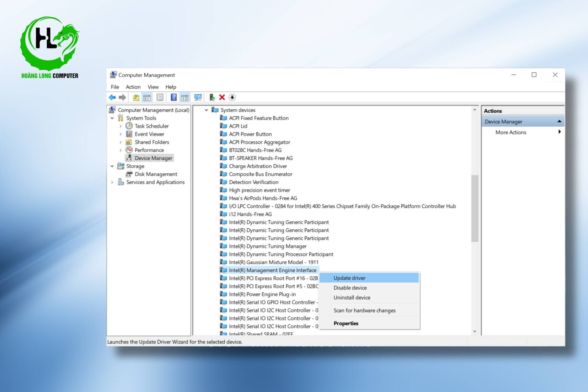588x392 pixels.
Task: Open Properties from the context menu
Action: [x=369, y=323]
